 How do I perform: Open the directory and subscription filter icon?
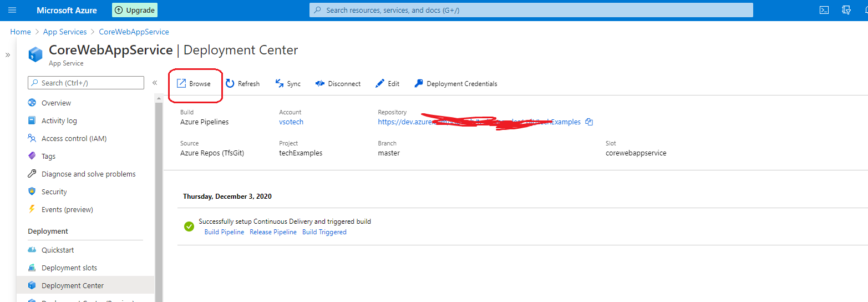(x=846, y=10)
